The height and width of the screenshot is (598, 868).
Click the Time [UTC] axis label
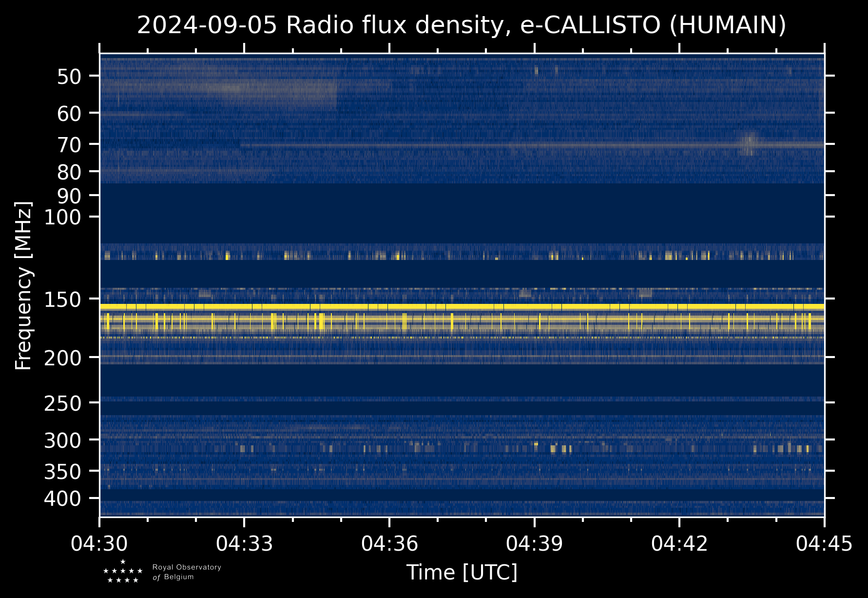pos(462,572)
